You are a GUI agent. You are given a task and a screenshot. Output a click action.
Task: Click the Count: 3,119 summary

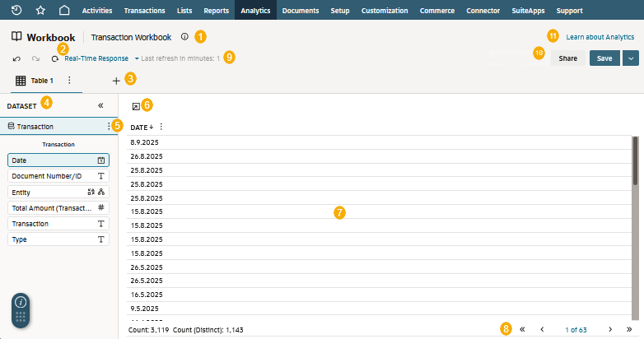pyautogui.click(x=148, y=330)
